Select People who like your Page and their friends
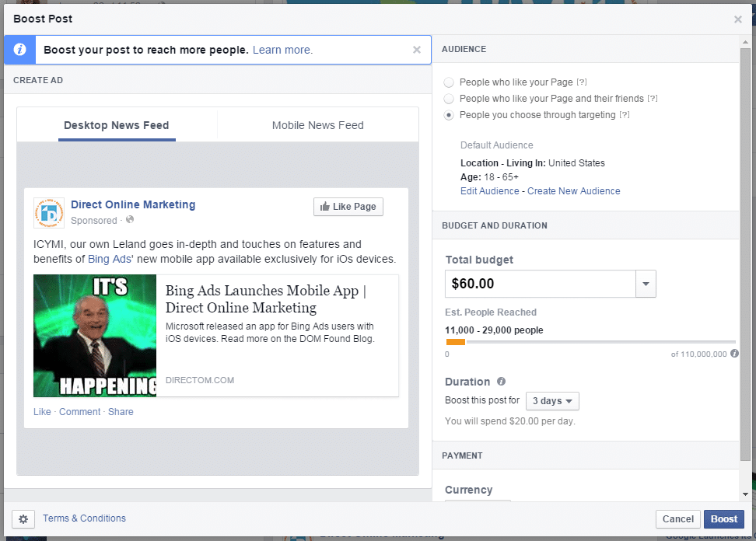Viewport: 756px width, 541px height. tap(447, 99)
